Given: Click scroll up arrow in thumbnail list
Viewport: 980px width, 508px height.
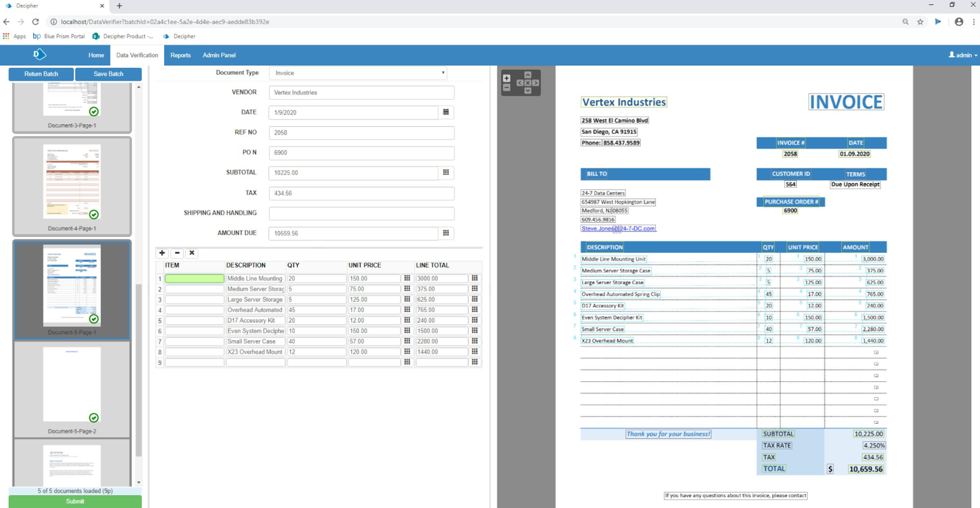Looking at the screenshot, I should (x=139, y=87).
